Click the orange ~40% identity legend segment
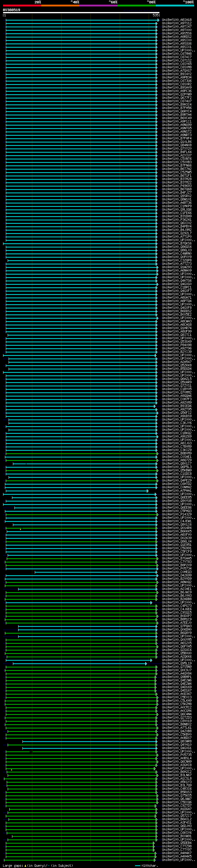 (60, 6)
